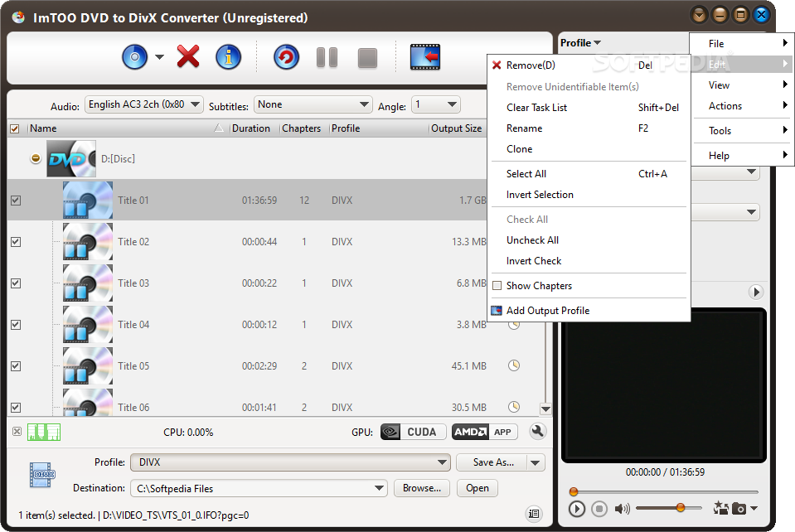The height and width of the screenshot is (532, 795).
Task: Click the scroll down arrow of title list
Action: (x=545, y=409)
